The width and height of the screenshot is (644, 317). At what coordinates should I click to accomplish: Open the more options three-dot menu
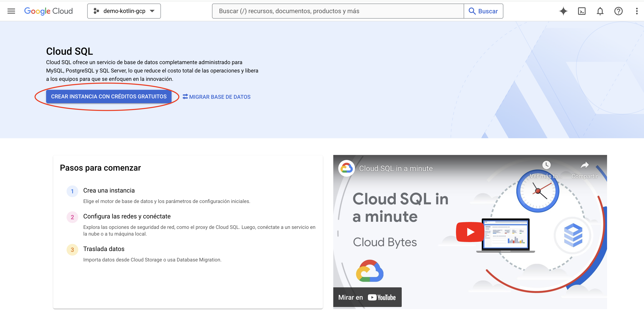(x=636, y=11)
